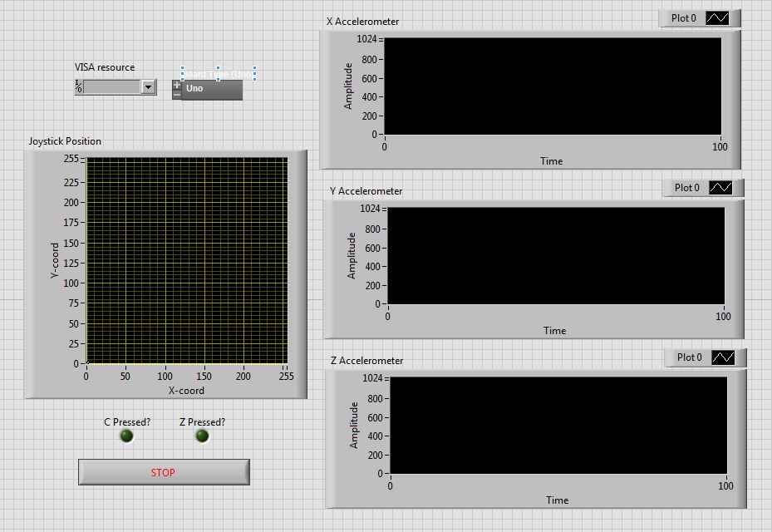
Task: Click the Plot 0 legend label of Z Accelerometer
Action: (x=689, y=357)
